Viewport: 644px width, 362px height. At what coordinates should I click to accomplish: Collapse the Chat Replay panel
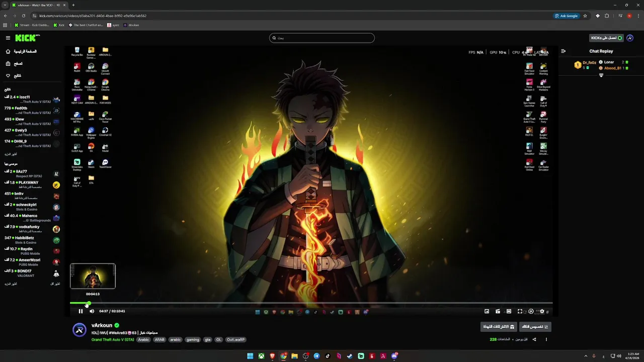point(563,51)
